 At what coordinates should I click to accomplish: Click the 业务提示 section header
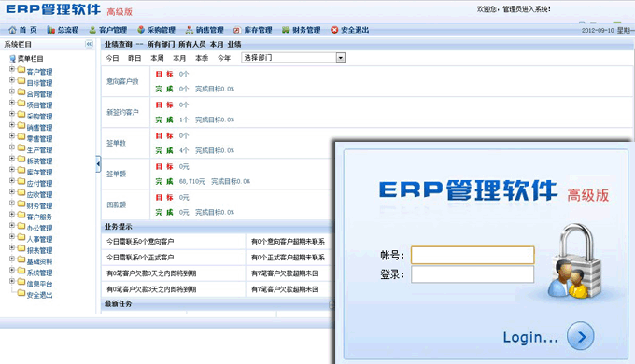(119, 227)
